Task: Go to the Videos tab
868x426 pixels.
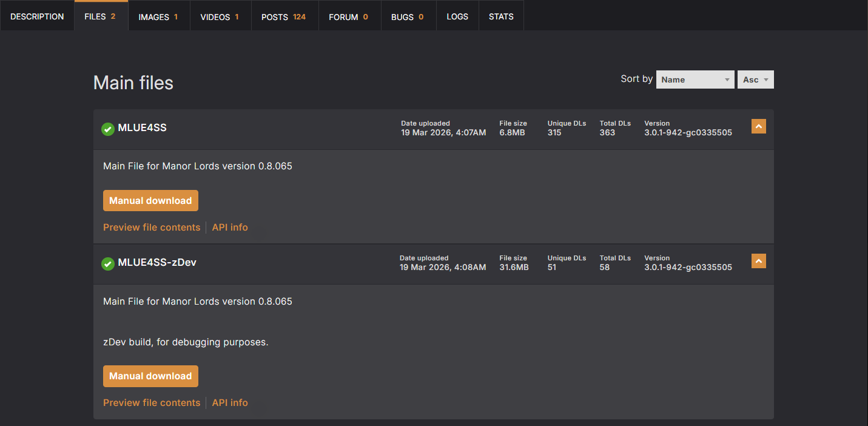Action: click(220, 16)
